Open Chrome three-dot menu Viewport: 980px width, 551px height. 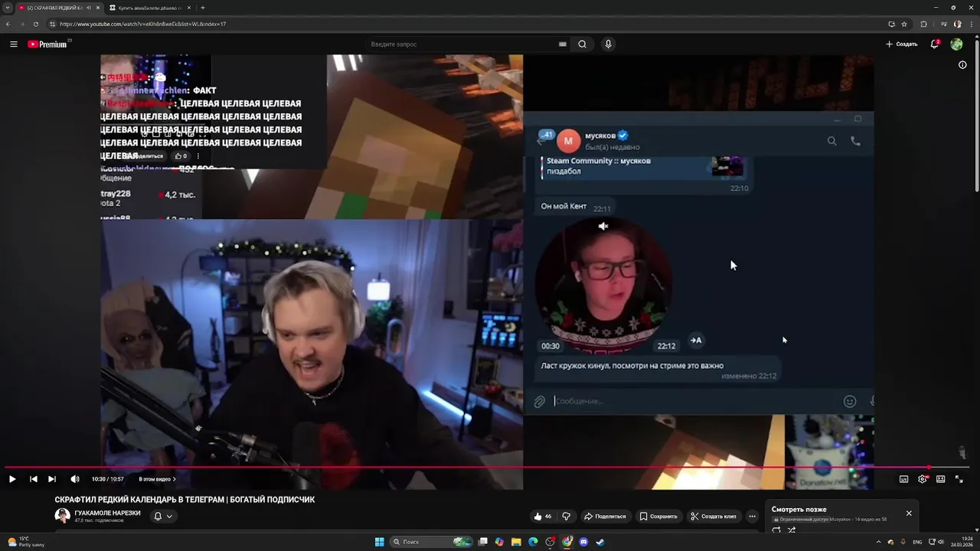pos(971,24)
